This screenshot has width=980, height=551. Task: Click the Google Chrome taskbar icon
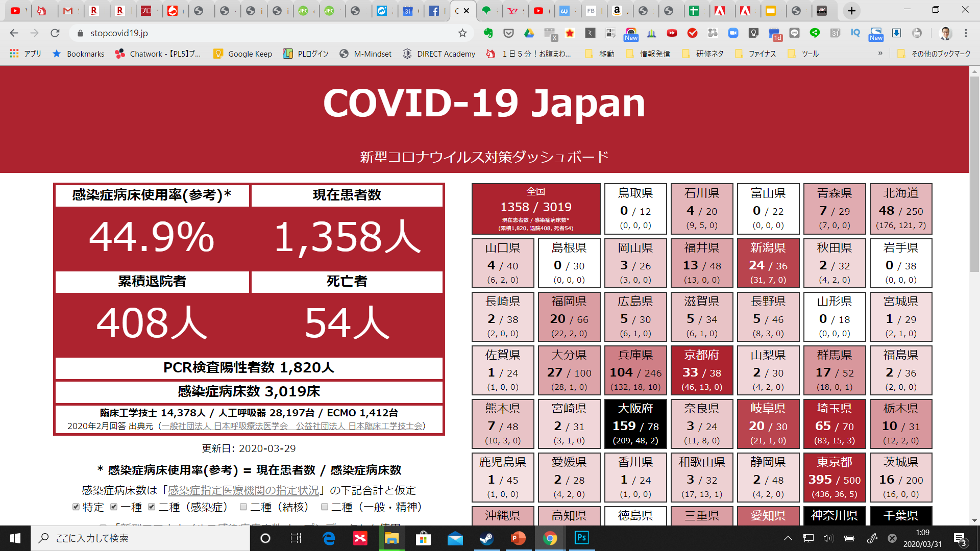tap(550, 538)
